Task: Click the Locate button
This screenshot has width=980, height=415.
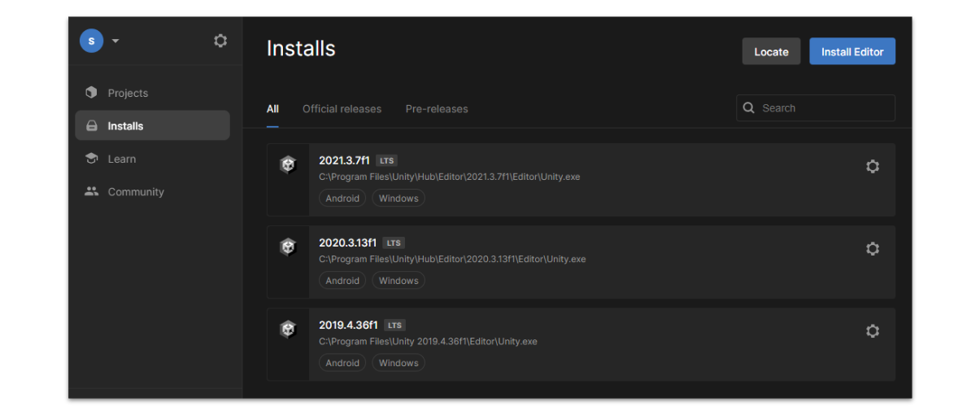Action: pos(771,51)
